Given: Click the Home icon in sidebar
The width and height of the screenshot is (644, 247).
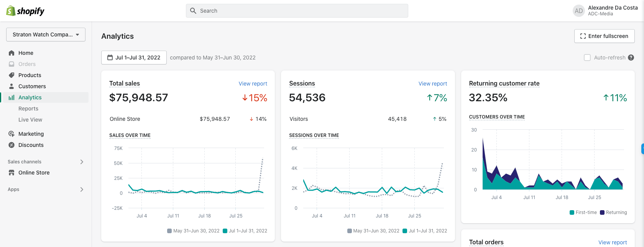Looking at the screenshot, I should tap(11, 53).
